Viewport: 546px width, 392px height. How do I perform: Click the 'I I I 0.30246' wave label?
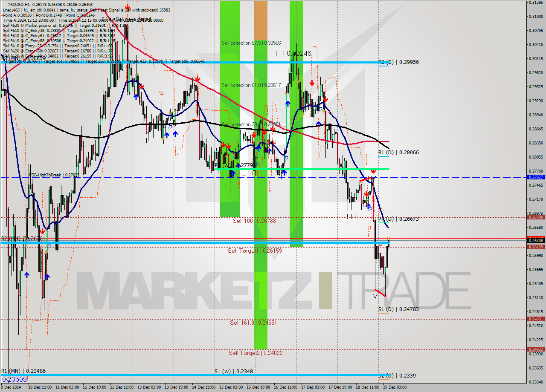coord(293,53)
